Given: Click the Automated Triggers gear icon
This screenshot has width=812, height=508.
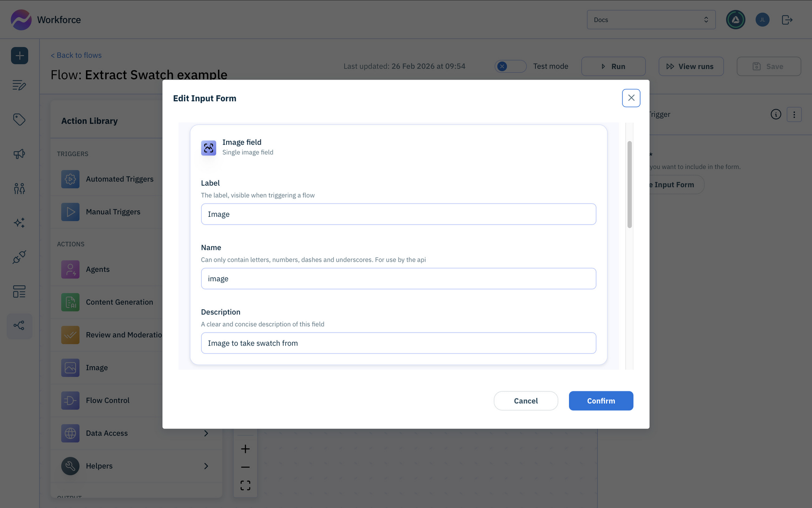Looking at the screenshot, I should click(x=70, y=179).
